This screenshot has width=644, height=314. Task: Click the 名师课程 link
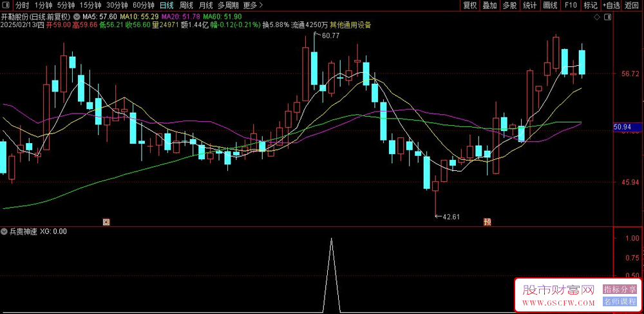(x=620, y=301)
